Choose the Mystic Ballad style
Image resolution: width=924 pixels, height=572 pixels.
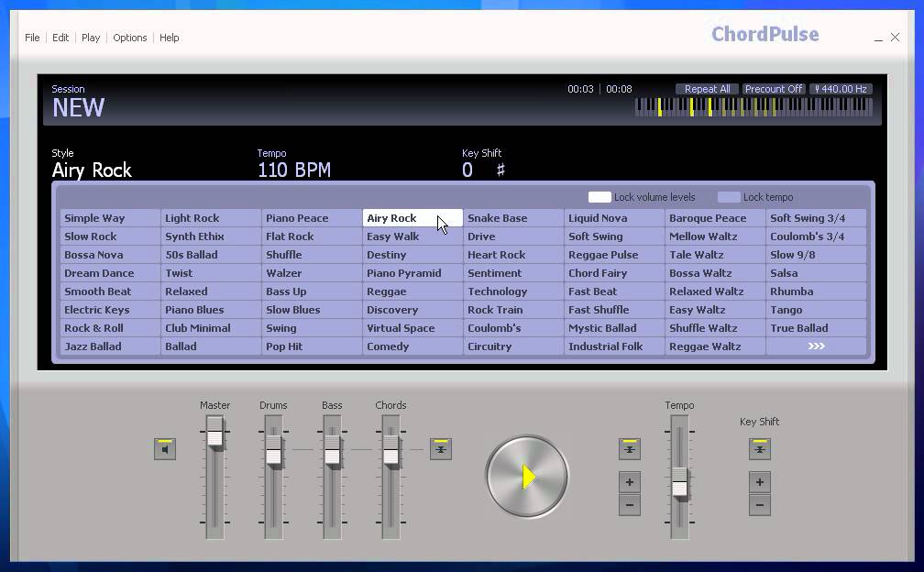coord(614,328)
